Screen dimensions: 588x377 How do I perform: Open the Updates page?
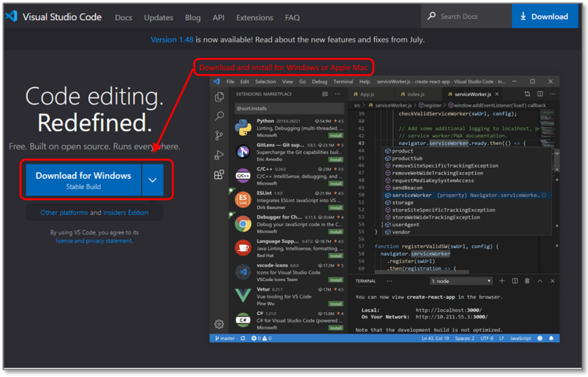(158, 18)
